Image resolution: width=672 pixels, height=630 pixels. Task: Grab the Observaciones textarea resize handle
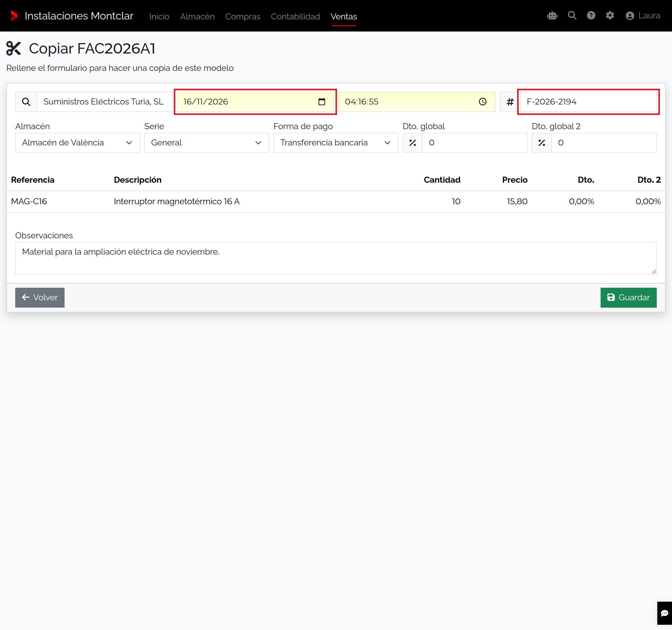654,271
